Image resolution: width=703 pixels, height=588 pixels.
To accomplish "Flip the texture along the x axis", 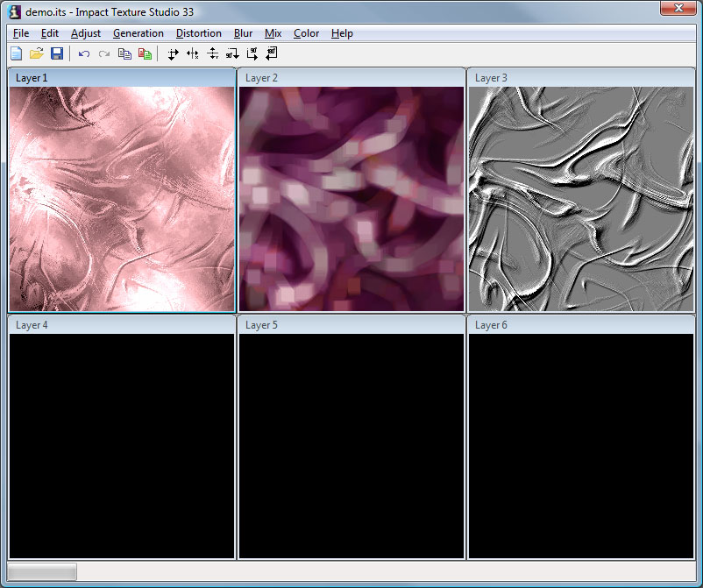I will (x=192, y=53).
